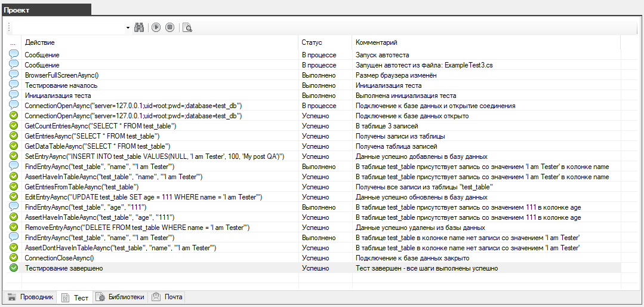Click green check icon beside GetCountEntriesAsync row
Image resolution: width=644 pixels, height=307 pixels.
(x=14, y=126)
